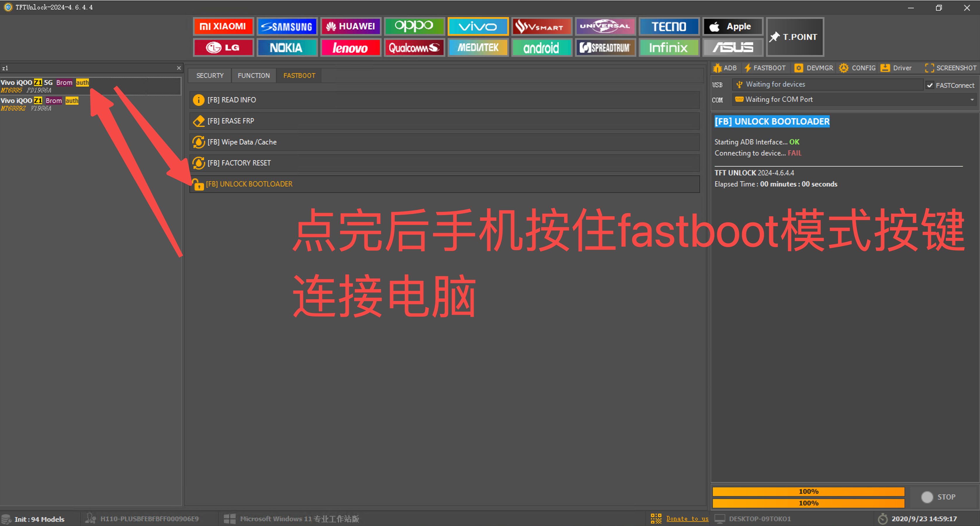Open the Lenovo brand section
Screen dimensions: 980x526
tap(350, 48)
